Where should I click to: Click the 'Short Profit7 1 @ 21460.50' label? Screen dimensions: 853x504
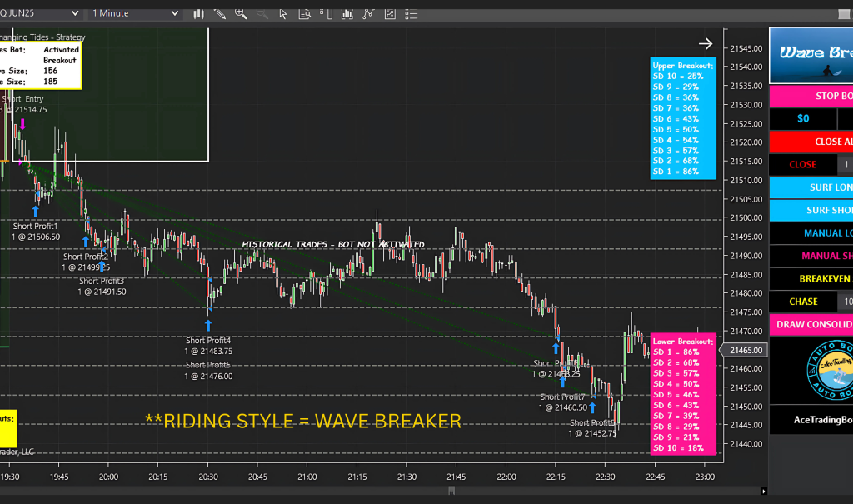pos(563,402)
